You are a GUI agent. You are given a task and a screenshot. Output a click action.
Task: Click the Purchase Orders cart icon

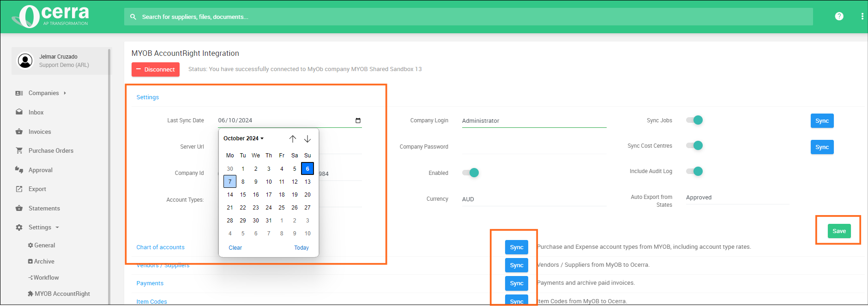[x=19, y=150]
